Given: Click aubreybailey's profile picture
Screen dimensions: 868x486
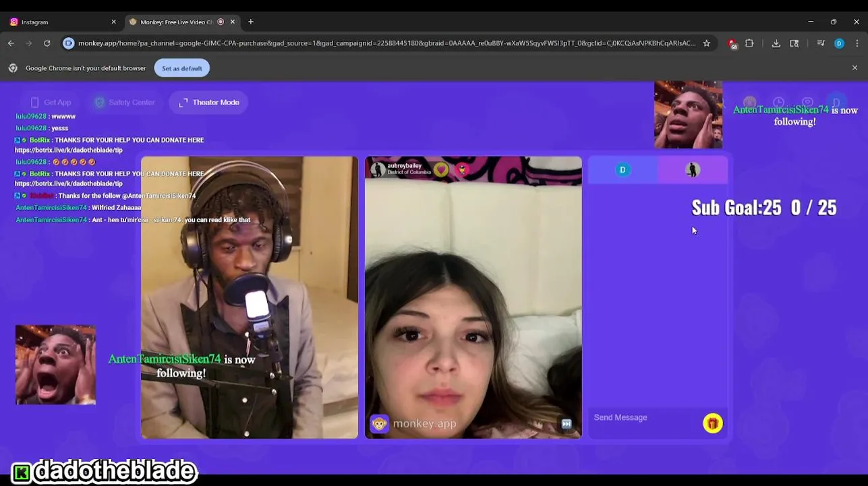Looking at the screenshot, I should click(378, 169).
